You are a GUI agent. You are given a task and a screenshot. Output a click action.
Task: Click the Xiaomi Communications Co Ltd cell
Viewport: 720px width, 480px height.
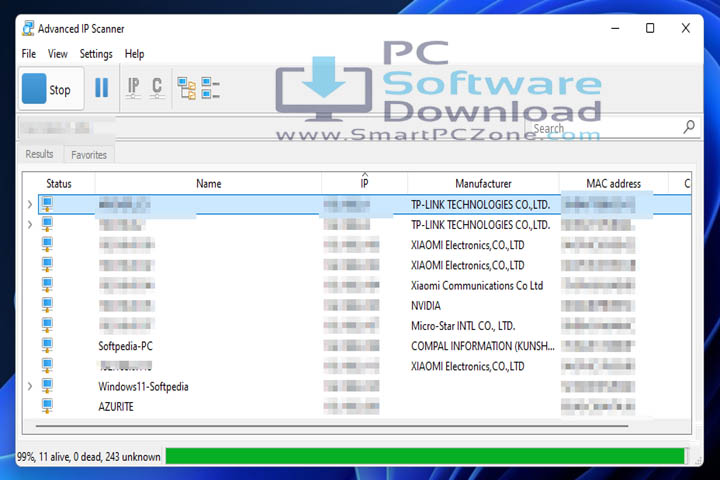477,285
